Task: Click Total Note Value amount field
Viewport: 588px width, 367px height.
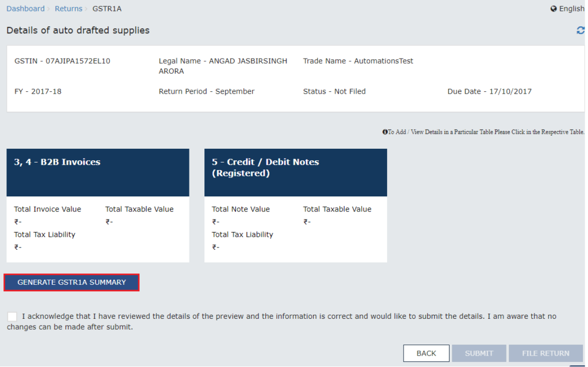Action: pos(215,221)
